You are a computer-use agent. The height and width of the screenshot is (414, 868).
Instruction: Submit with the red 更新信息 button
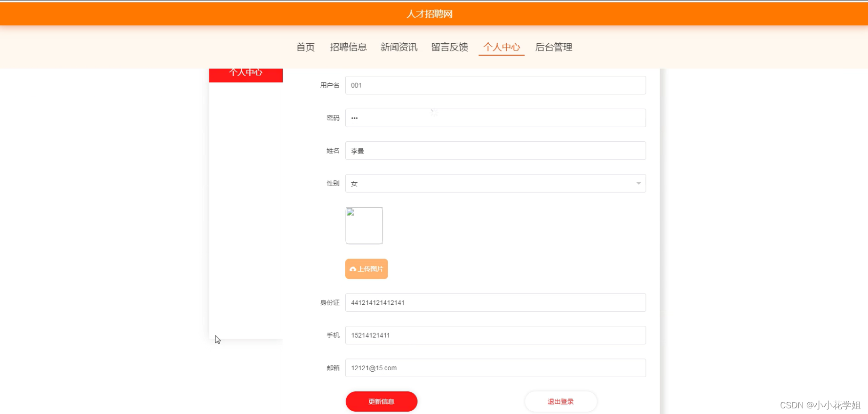[382, 402]
